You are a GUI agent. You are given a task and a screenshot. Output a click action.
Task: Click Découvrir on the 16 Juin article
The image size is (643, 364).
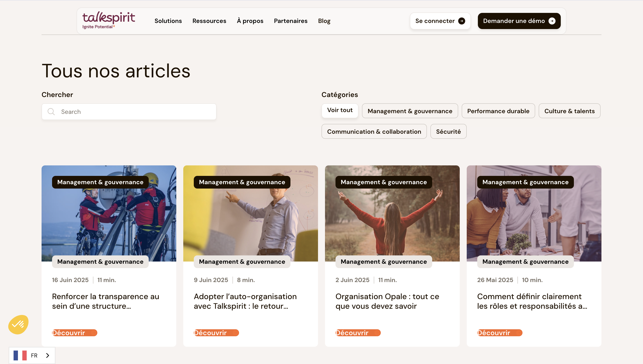click(75, 333)
